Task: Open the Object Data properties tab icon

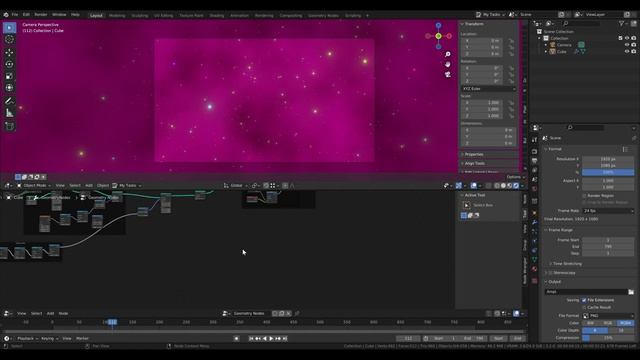Action: (534, 260)
